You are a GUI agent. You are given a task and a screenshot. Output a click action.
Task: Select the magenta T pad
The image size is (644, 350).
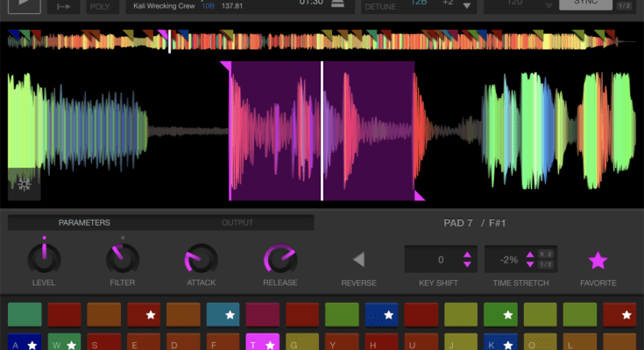point(262,343)
